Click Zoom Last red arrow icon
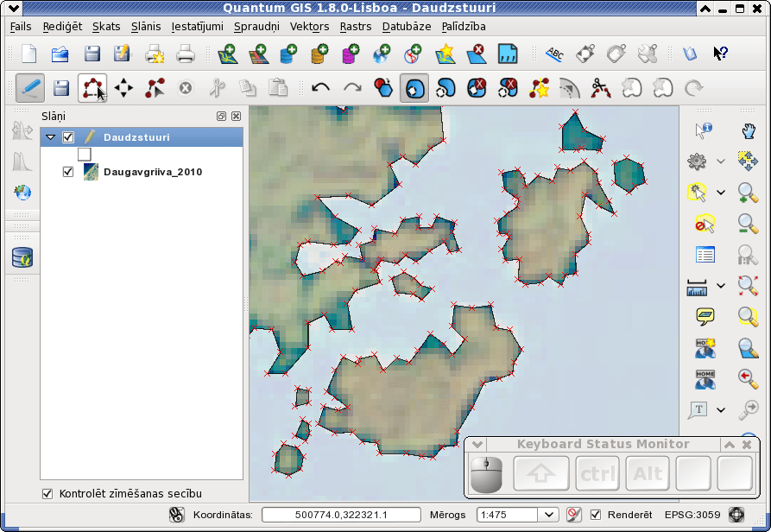The image size is (771, 532). click(748, 378)
